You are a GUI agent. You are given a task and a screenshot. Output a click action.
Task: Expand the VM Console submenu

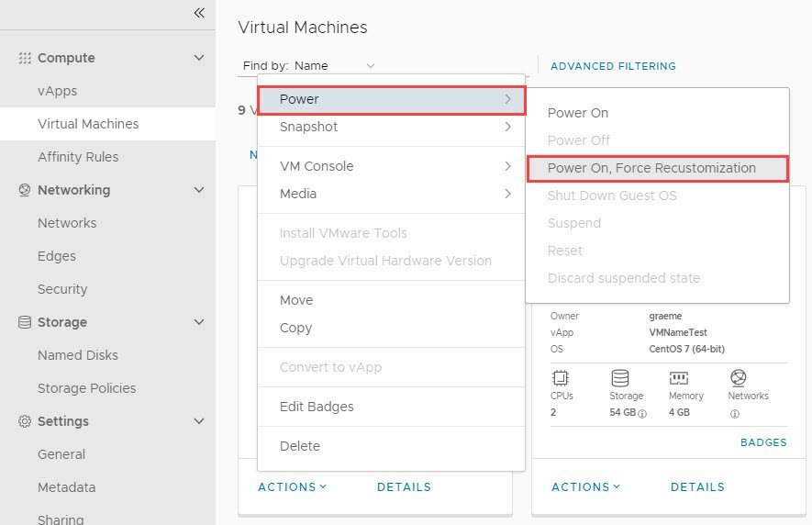(x=391, y=166)
